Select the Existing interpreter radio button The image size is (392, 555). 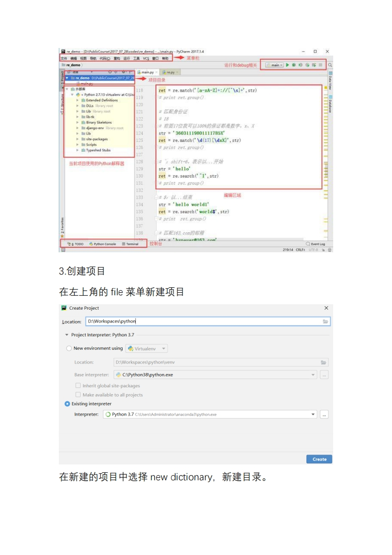click(x=67, y=404)
